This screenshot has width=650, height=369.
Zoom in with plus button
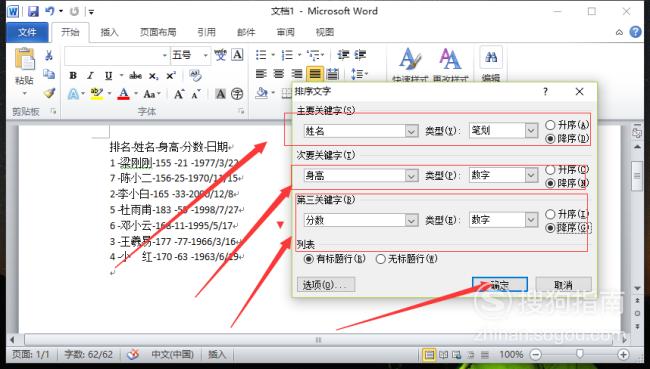pyautogui.click(x=623, y=354)
